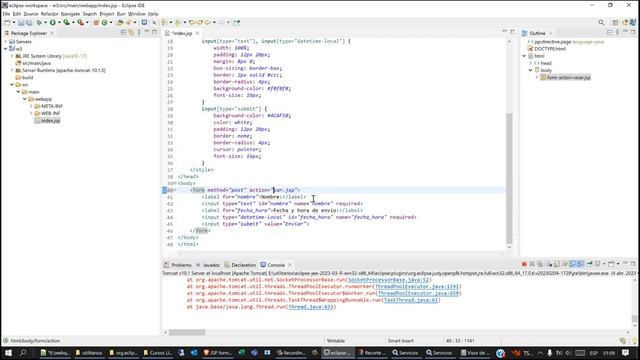
Task: Open Run button dropdown arrow
Action: [x=59, y=22]
